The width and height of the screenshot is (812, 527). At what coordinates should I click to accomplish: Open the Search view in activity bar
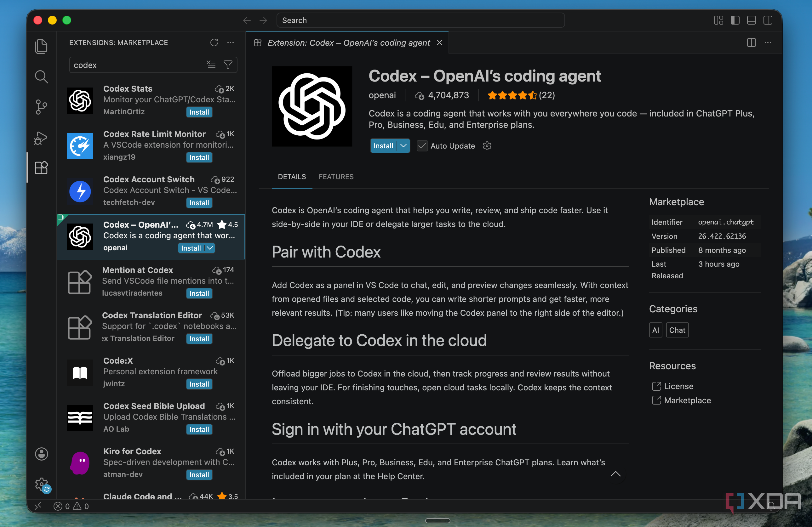(41, 77)
